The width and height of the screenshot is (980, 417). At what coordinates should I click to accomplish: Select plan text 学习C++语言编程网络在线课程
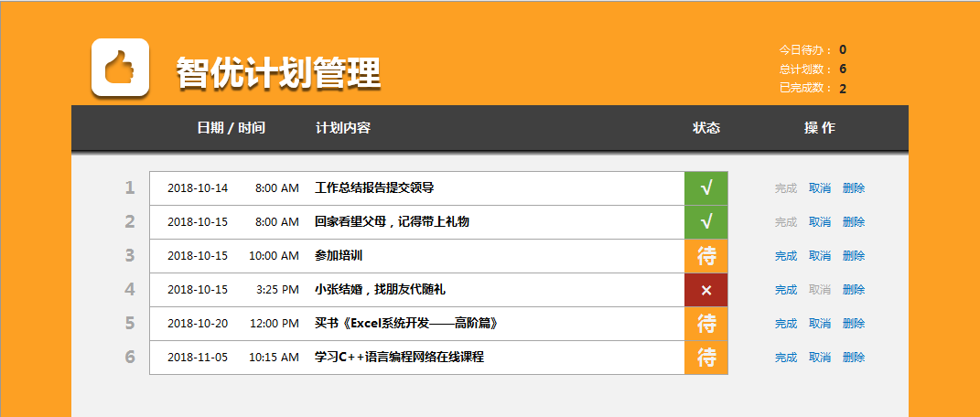pos(399,357)
